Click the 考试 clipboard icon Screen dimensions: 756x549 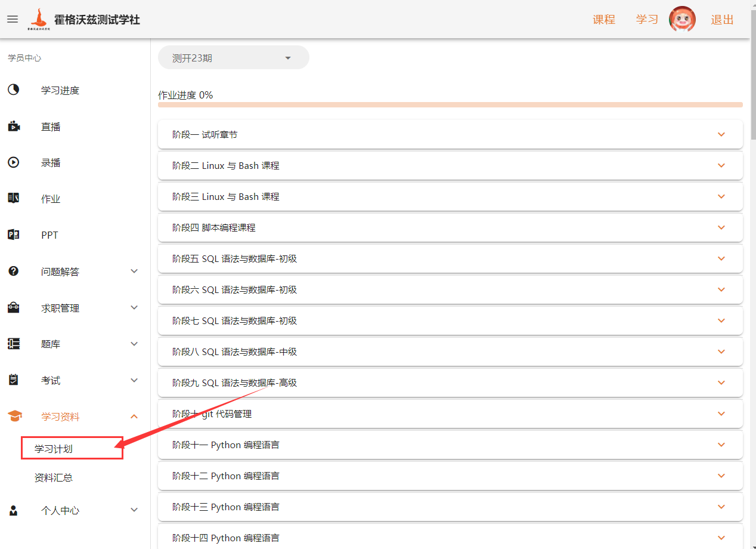[x=13, y=380]
